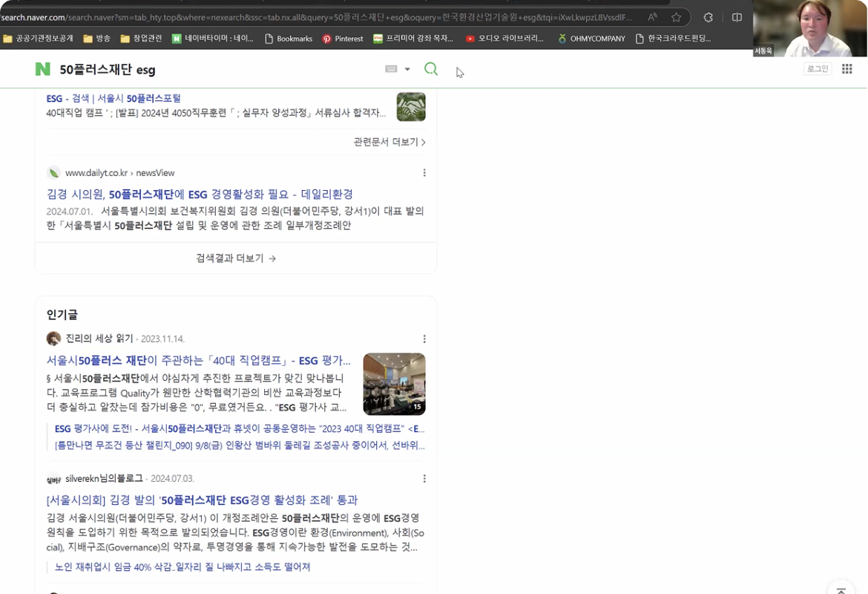Open the 서울시50플러스 재단이 주관하는 40대 직업캠프 post
This screenshot has width=868, height=594.
click(198, 360)
